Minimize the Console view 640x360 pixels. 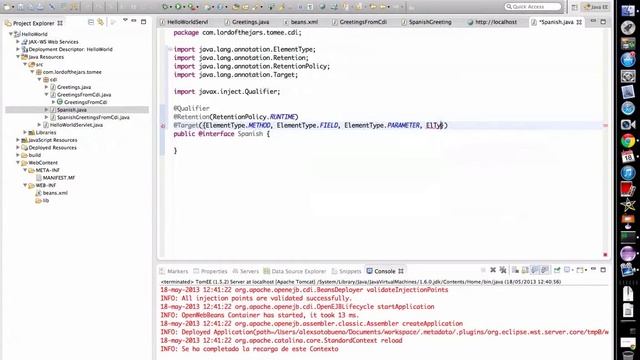[593, 269]
